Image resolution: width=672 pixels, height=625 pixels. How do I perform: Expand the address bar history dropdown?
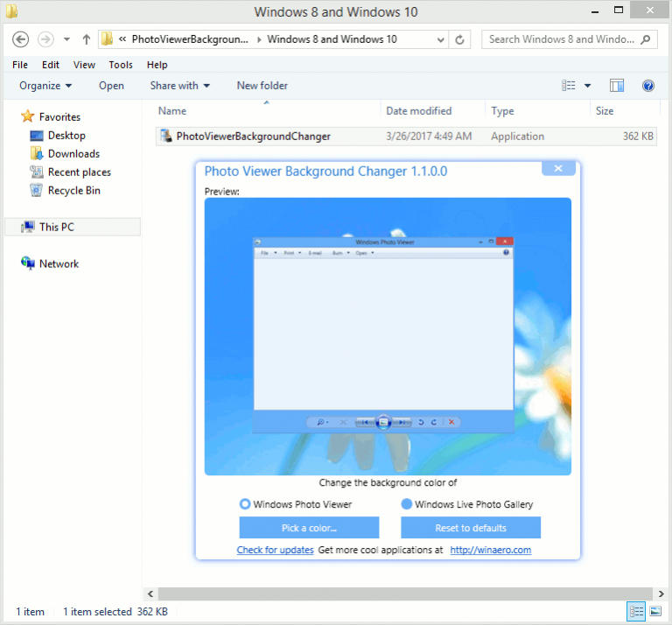coord(440,40)
